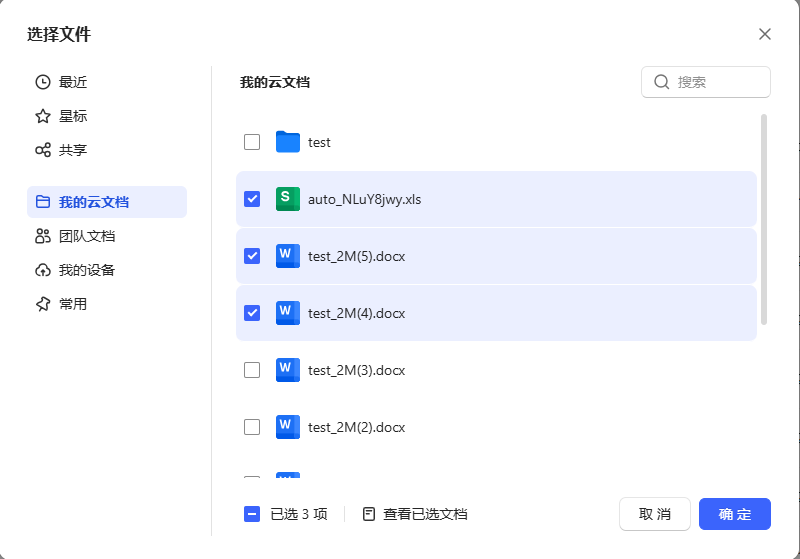800x559 pixels.
Task: Click the team icon beside 团队文档
Action: point(43,236)
